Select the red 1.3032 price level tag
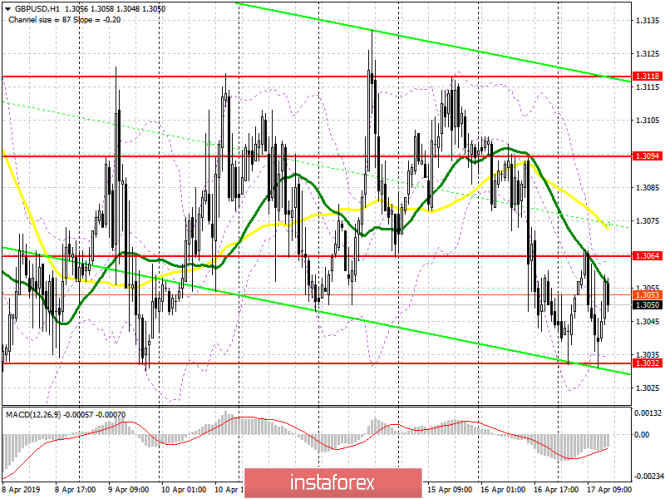The width and height of the screenshot is (665, 499). tap(647, 363)
